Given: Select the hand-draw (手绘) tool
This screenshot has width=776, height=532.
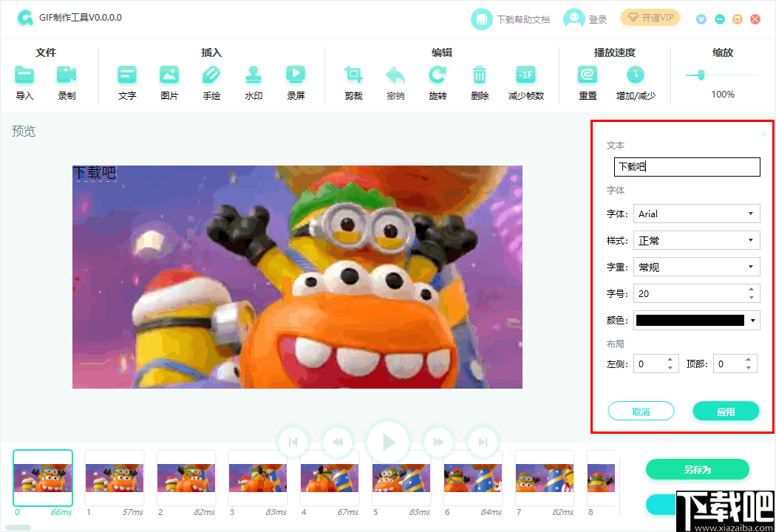Looking at the screenshot, I should 211,75.
